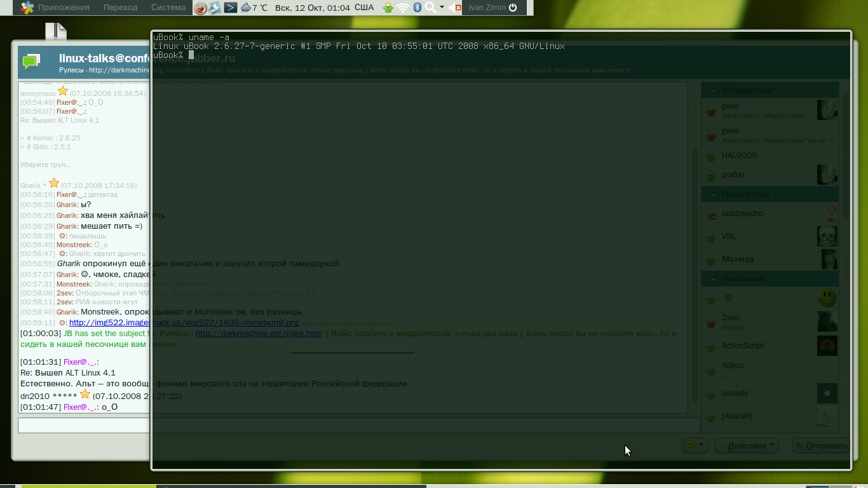Open the darkmachine.org rules.html link in chat
Viewport: 868px width, 488px height.
click(259, 334)
